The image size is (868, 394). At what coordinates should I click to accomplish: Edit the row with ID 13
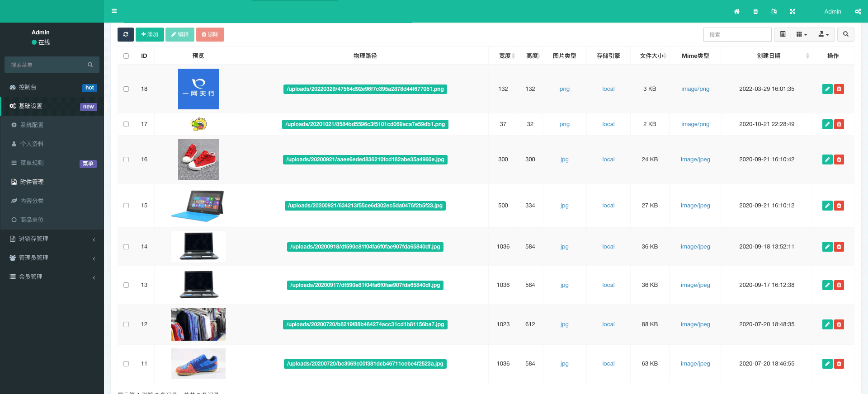827,285
